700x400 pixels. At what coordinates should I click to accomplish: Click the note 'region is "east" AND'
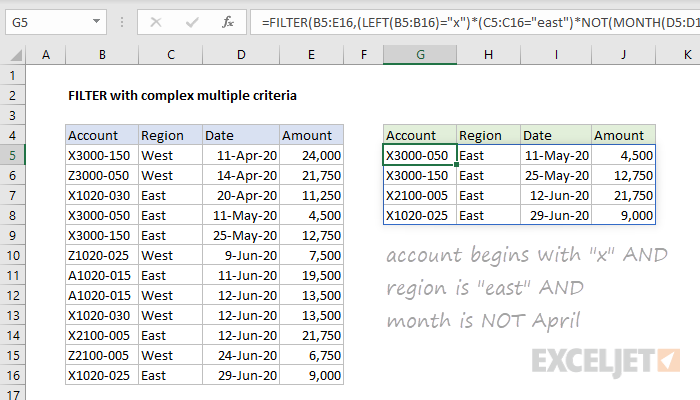[485, 288]
